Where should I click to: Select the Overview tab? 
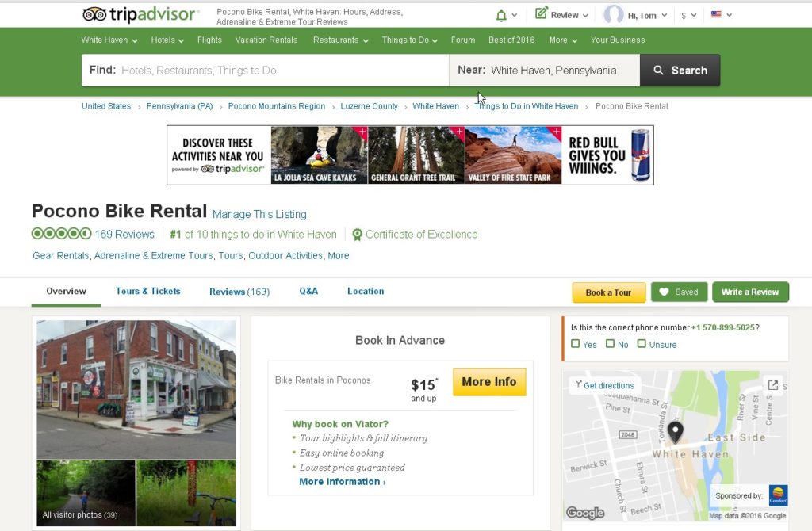point(67,292)
